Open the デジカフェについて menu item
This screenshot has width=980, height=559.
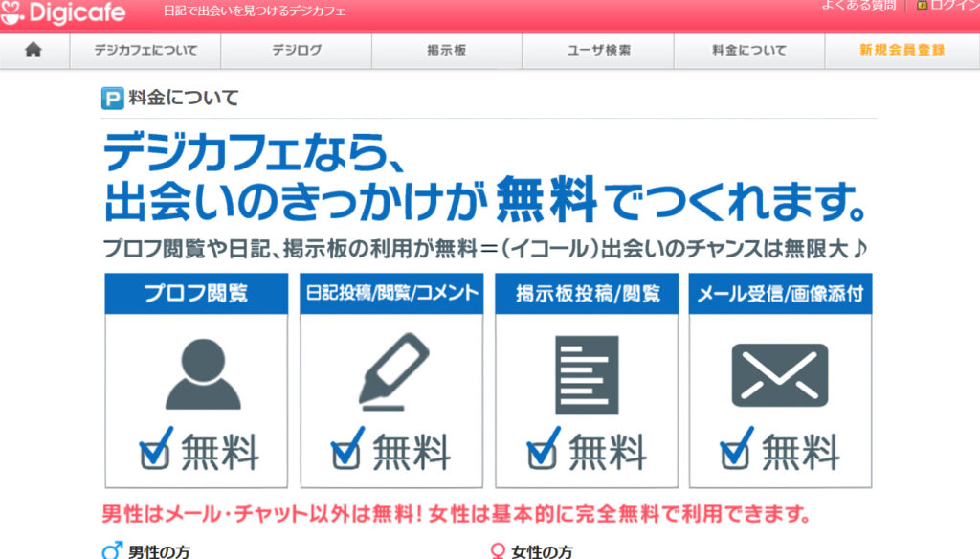pos(145,51)
